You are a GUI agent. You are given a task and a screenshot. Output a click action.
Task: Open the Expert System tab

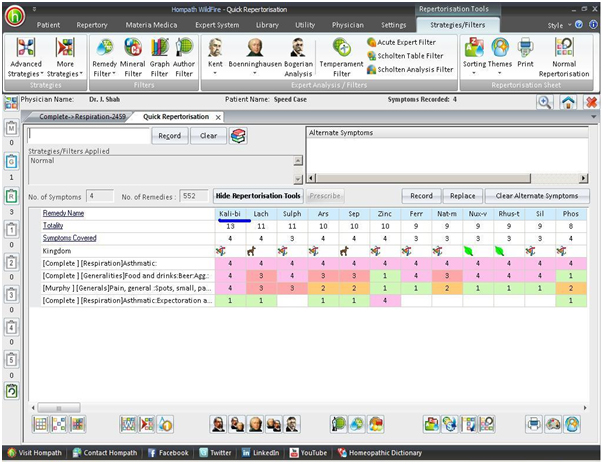pyautogui.click(x=217, y=25)
